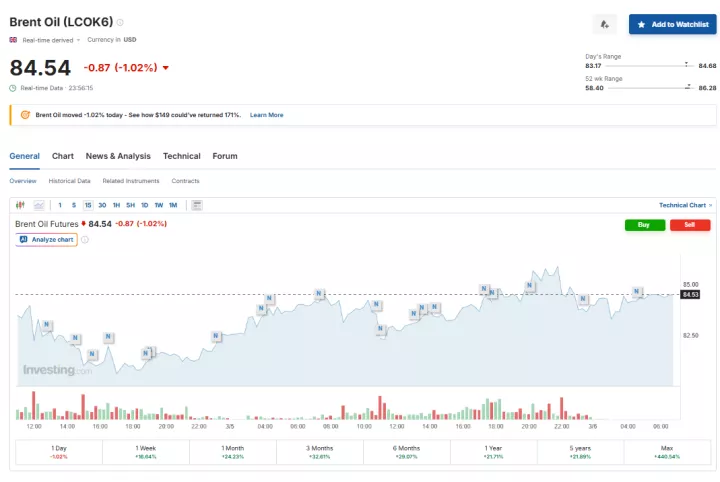The image size is (720, 482).
Task: Click the real-time data clock icon
Action: pos(13,88)
